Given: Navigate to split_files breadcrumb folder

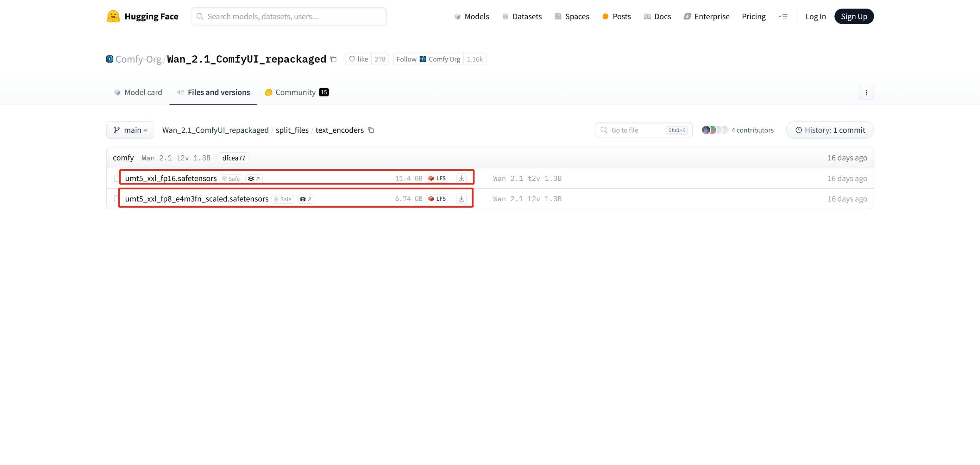Looking at the screenshot, I should click(x=292, y=130).
